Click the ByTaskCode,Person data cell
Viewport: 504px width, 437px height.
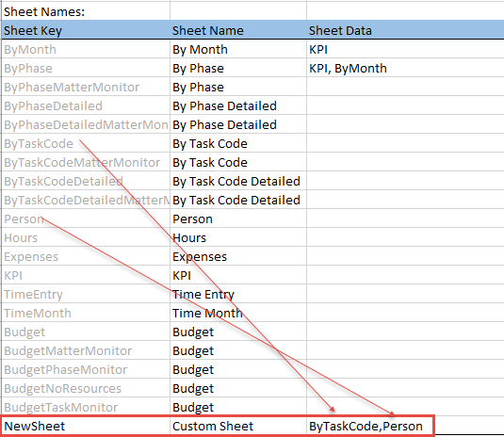pyautogui.click(x=370, y=426)
